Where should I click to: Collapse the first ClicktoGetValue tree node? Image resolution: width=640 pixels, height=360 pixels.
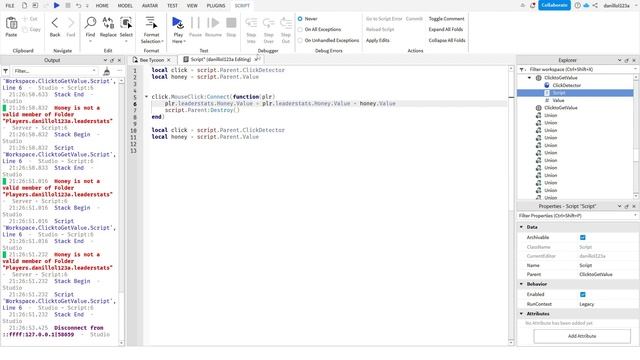(x=530, y=78)
